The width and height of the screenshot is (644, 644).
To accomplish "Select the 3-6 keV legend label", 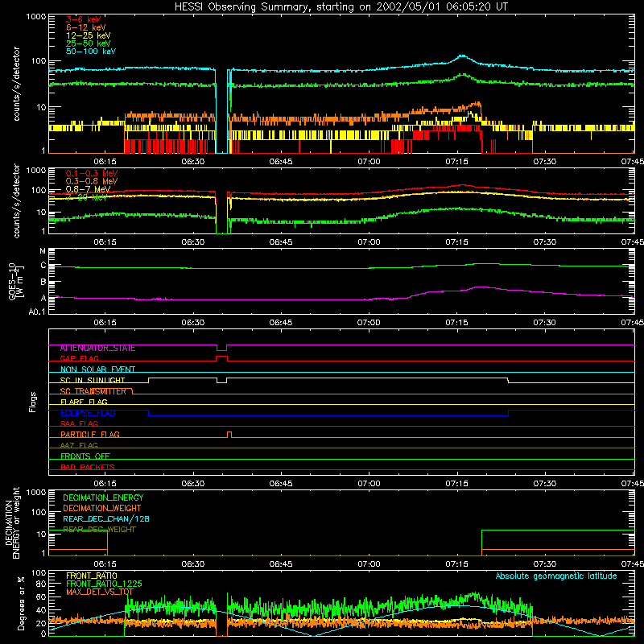I will pyautogui.click(x=83, y=19).
